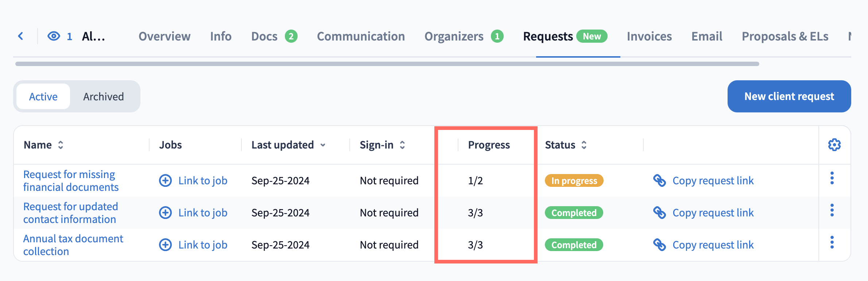Viewport: 868px width, 281px height.
Task: Switch to the Organizers tab
Action: coord(454,36)
